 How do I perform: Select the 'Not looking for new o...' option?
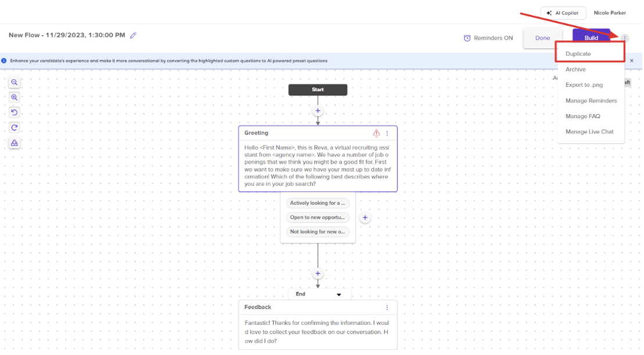(x=317, y=232)
